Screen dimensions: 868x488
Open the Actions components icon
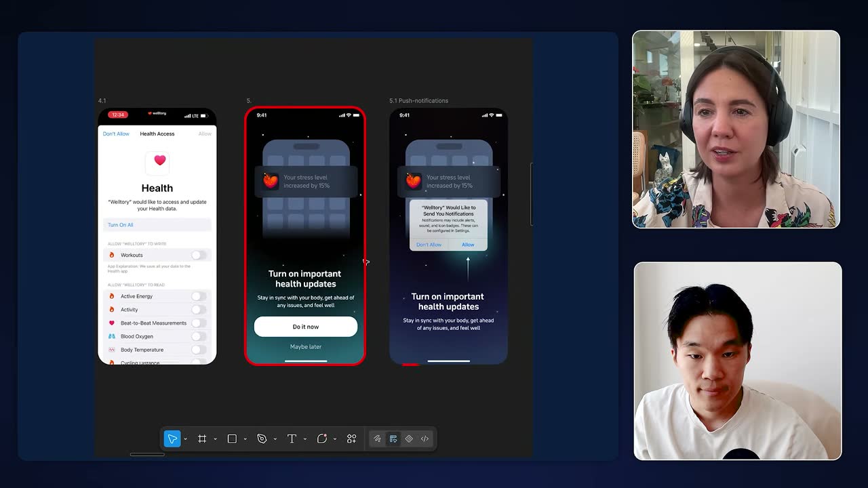pyautogui.click(x=351, y=439)
